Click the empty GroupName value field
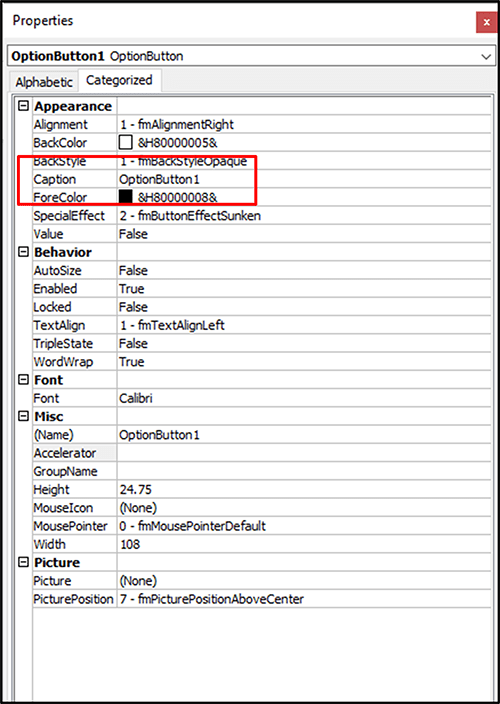 tap(304, 471)
